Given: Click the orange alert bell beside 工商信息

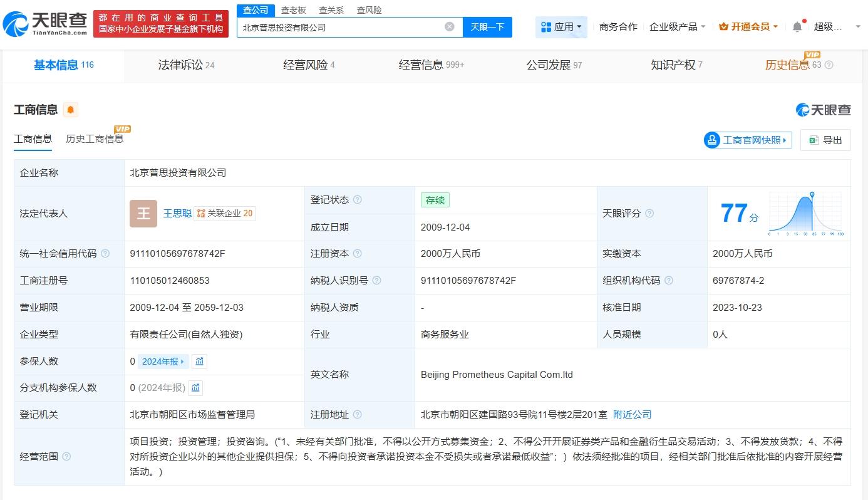Looking at the screenshot, I should 70,110.
